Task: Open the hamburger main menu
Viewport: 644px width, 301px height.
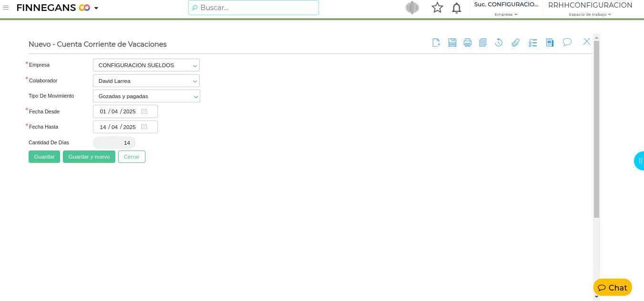Action: [x=6, y=8]
